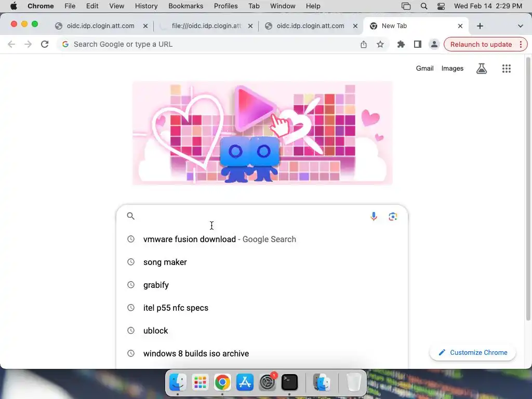Select the ublock suggestion

[x=262, y=330]
